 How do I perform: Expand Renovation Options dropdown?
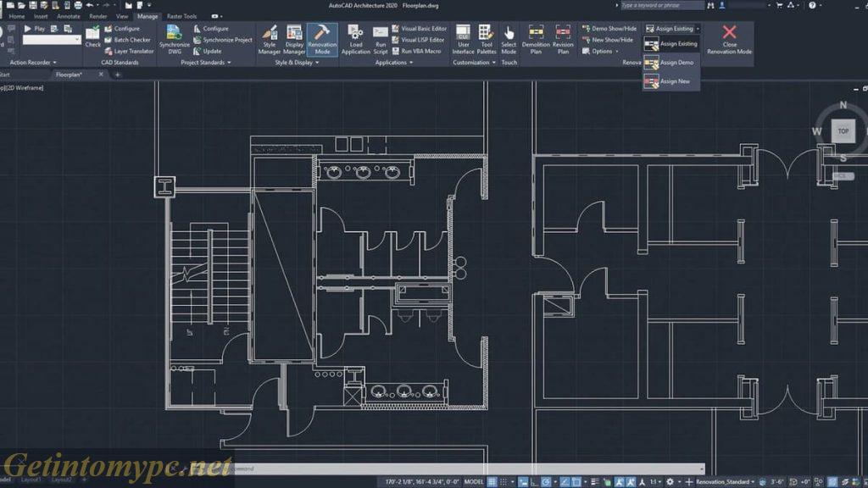tap(600, 51)
